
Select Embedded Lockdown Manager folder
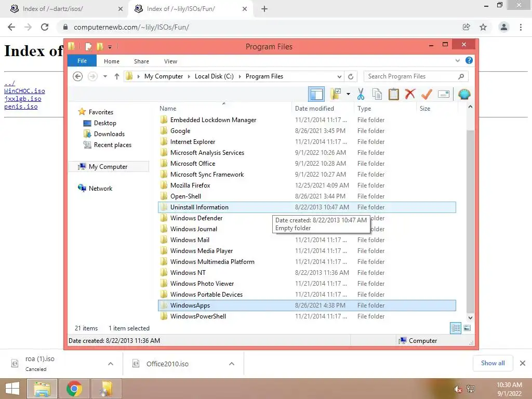[307, 120]
